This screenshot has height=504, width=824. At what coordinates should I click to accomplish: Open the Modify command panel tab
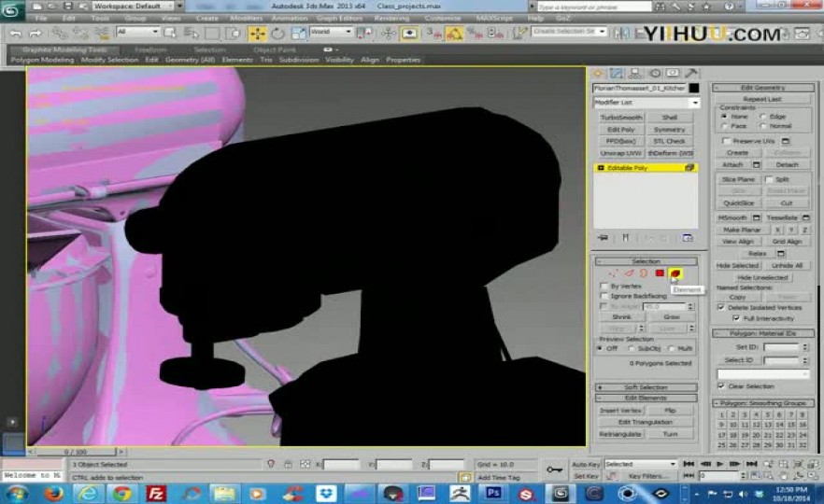[617, 74]
